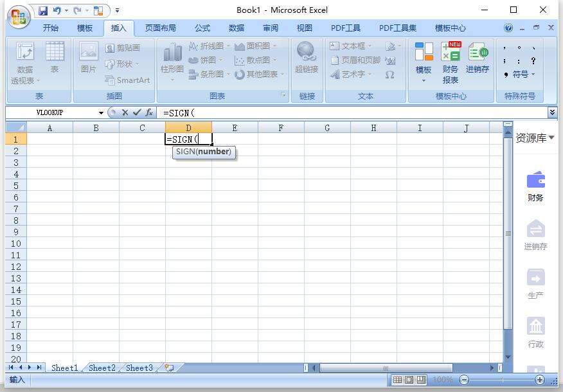Switch to the 开始 tab
This screenshot has height=392, width=563.
coord(50,28)
